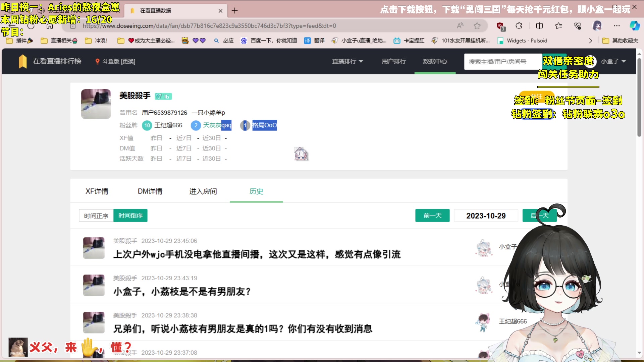Click the browser profile avatar icon

tap(597, 26)
